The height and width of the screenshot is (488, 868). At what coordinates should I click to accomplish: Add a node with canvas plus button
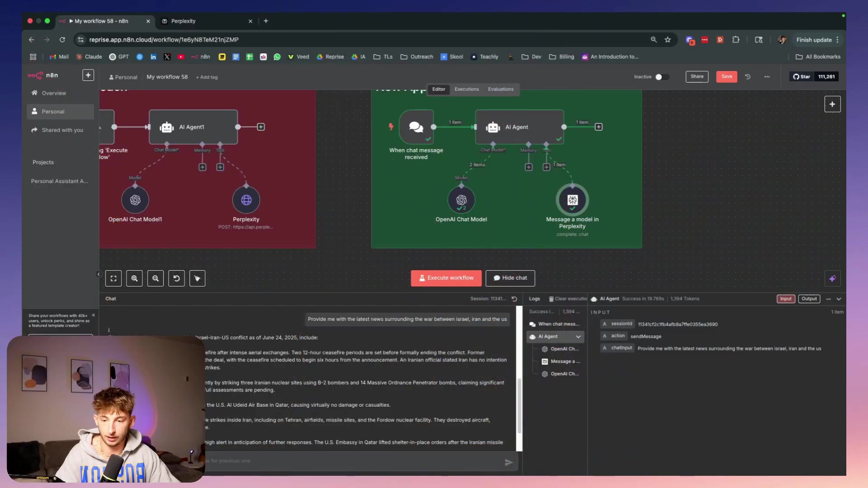pyautogui.click(x=832, y=104)
